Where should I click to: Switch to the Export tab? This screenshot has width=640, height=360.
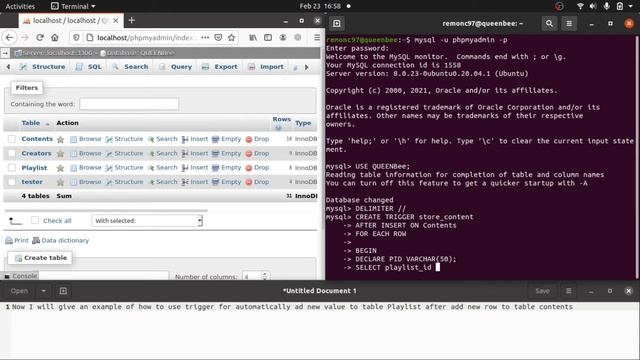220,67
